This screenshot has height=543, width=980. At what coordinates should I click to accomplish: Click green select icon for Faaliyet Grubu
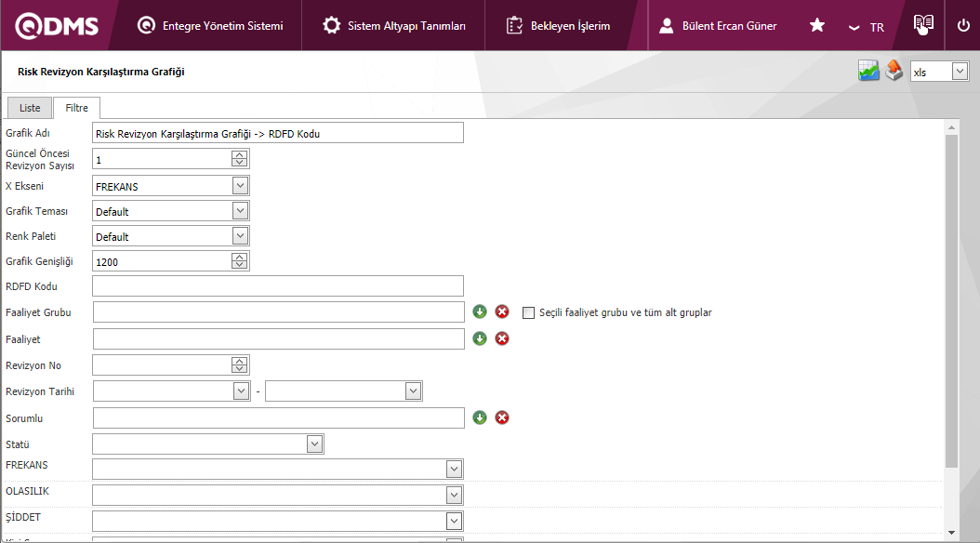point(480,312)
